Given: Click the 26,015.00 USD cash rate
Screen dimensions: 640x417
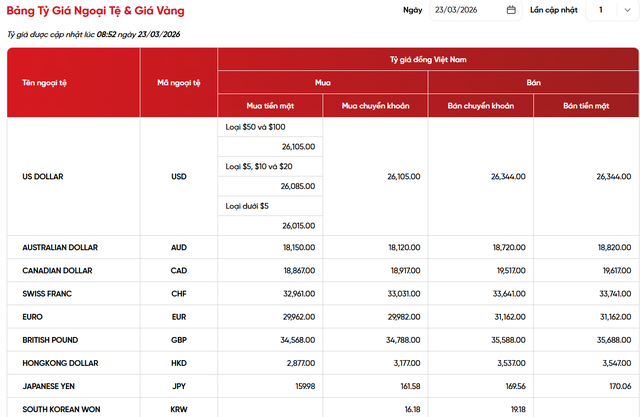Looking at the screenshot, I should pos(299,226).
